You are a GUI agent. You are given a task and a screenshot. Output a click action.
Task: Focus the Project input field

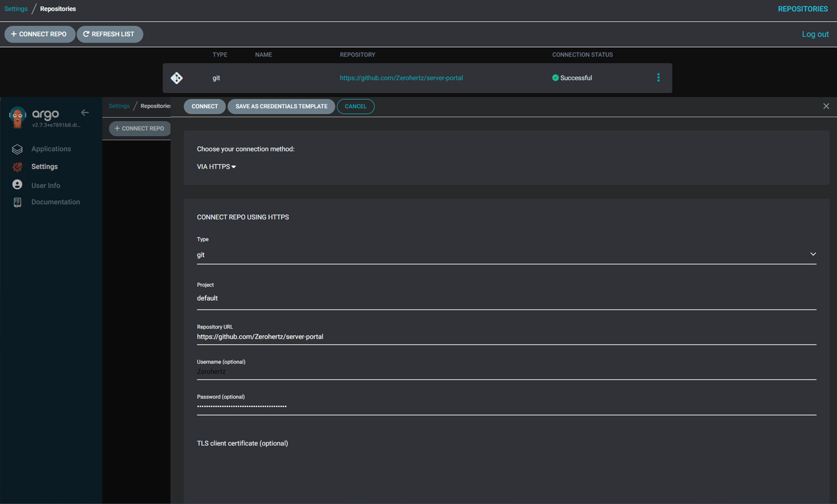click(x=506, y=298)
